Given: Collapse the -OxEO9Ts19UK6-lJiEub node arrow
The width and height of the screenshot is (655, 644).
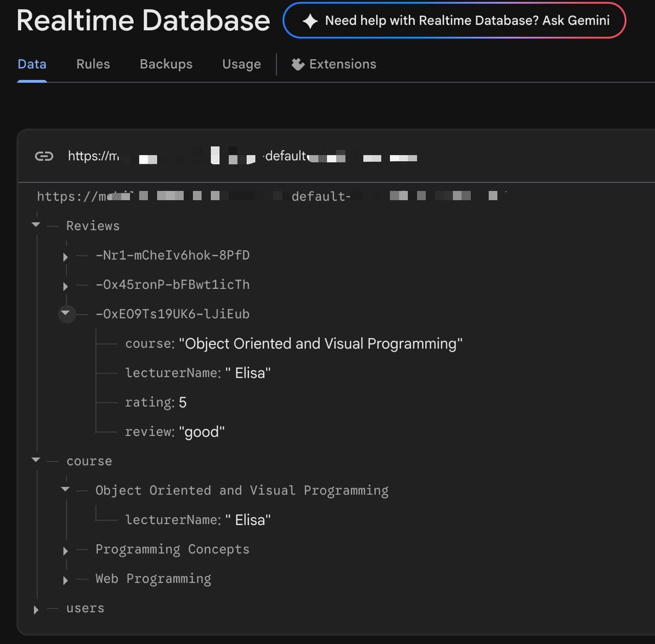Looking at the screenshot, I should tap(65, 313).
